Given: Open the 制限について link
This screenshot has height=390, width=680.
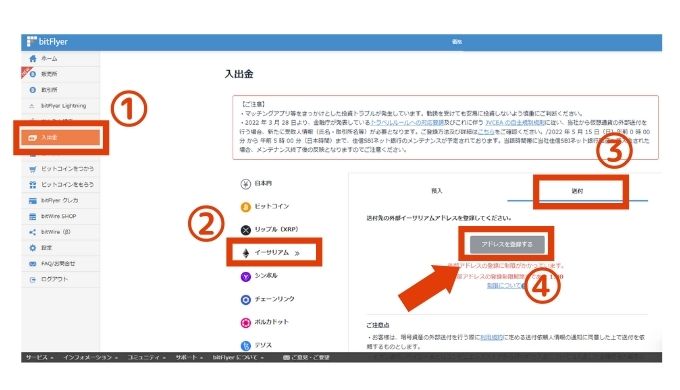Looking at the screenshot, I should [505, 285].
